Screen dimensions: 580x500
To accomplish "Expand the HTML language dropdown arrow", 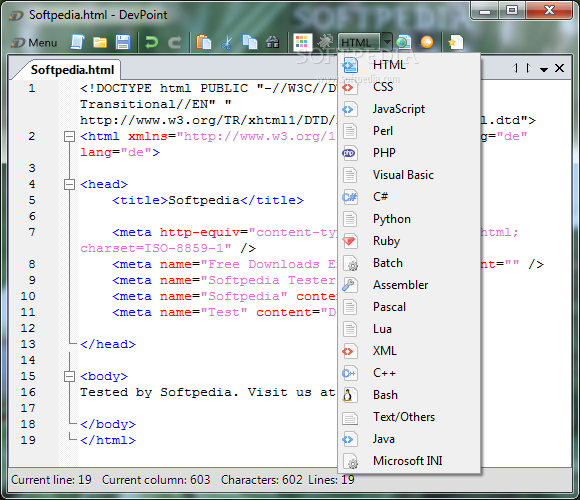I will [x=387, y=42].
